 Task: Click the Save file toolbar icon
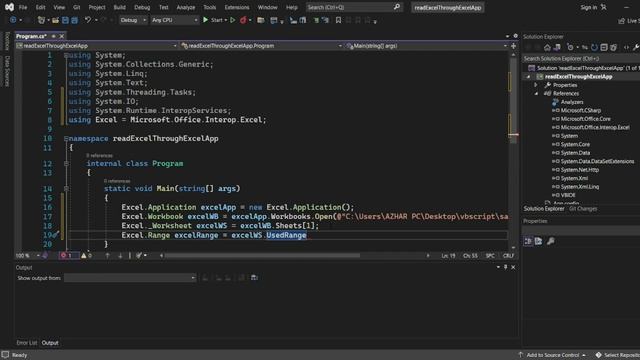click(x=65, y=20)
